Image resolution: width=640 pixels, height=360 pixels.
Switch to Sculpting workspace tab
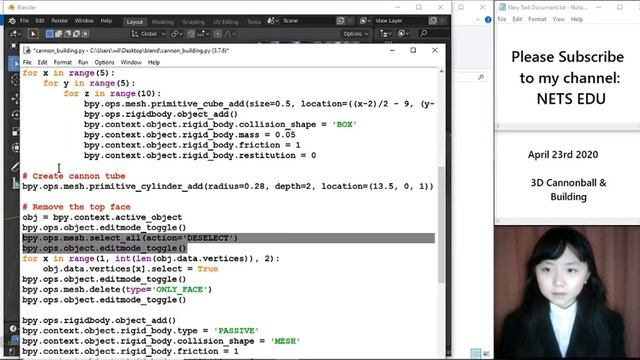[x=193, y=22]
